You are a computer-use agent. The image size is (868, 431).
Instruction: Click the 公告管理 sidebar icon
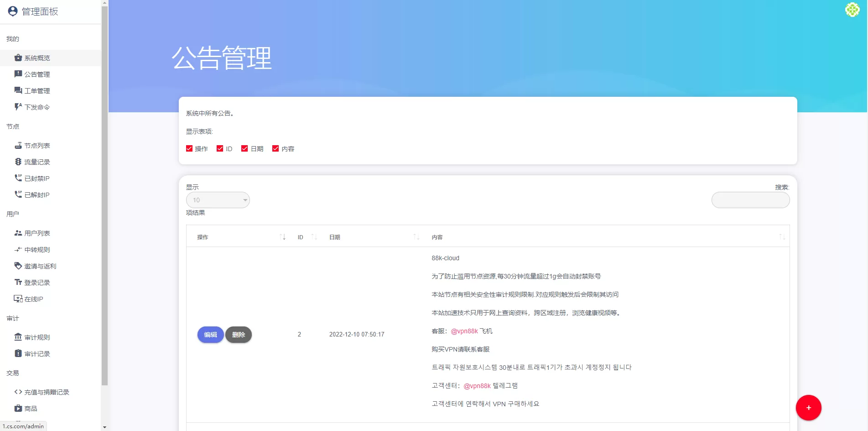tap(18, 74)
